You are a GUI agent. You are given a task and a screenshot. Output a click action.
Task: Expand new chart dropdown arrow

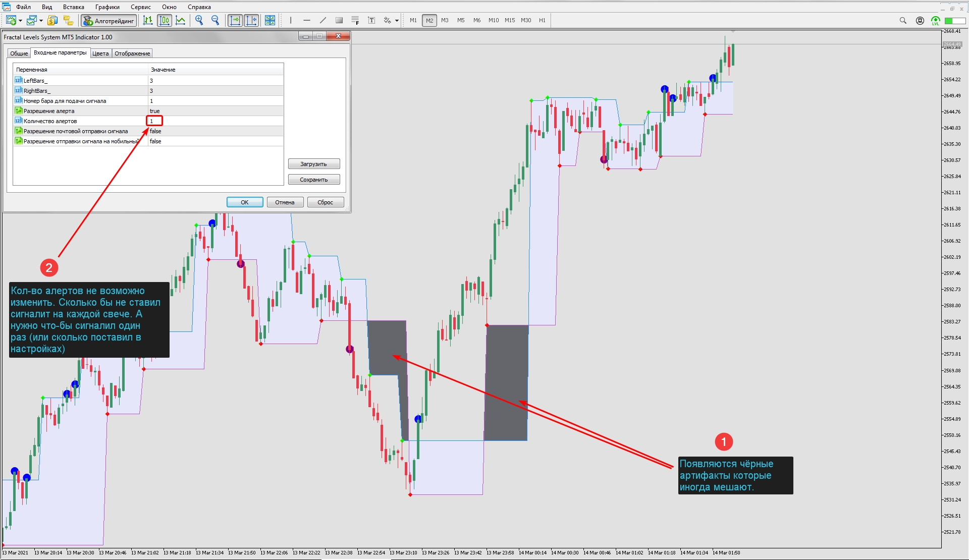click(x=20, y=21)
